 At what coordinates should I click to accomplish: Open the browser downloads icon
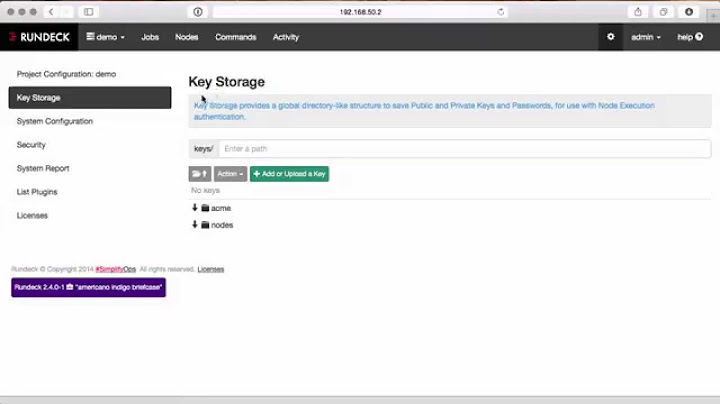[x=689, y=12]
